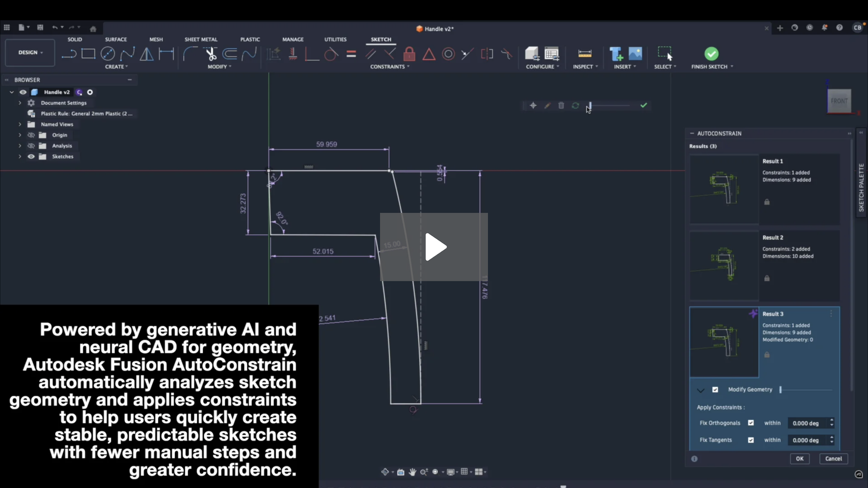
Task: Open the Help question mark menu
Action: (x=839, y=28)
